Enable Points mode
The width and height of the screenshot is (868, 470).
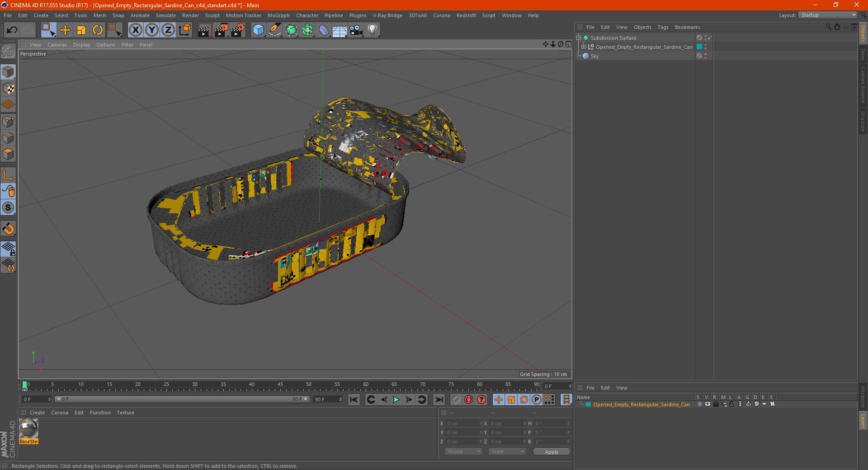click(x=9, y=122)
